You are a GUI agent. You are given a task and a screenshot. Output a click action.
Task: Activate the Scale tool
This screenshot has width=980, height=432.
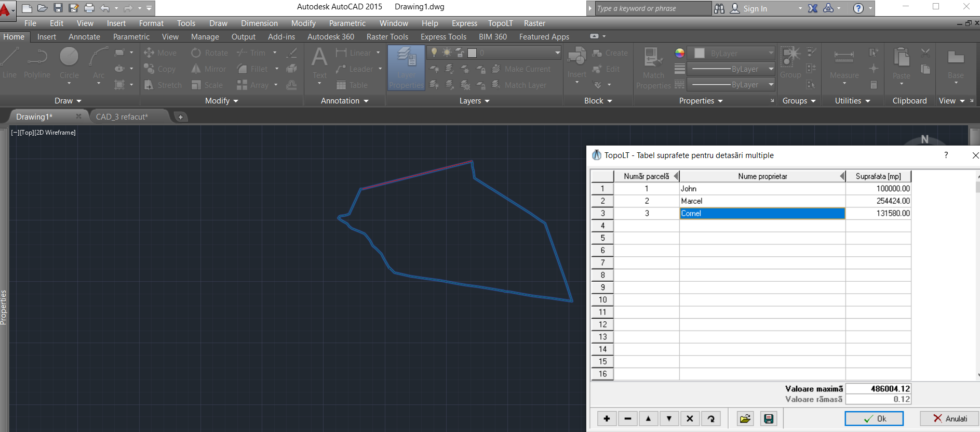click(x=207, y=85)
